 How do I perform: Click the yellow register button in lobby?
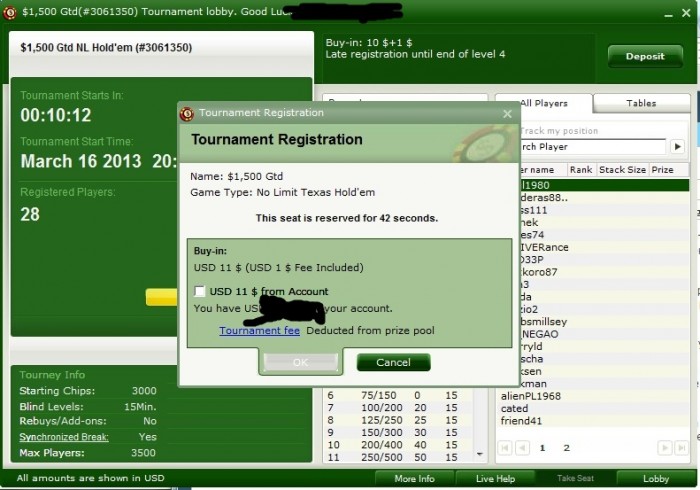coord(162,297)
